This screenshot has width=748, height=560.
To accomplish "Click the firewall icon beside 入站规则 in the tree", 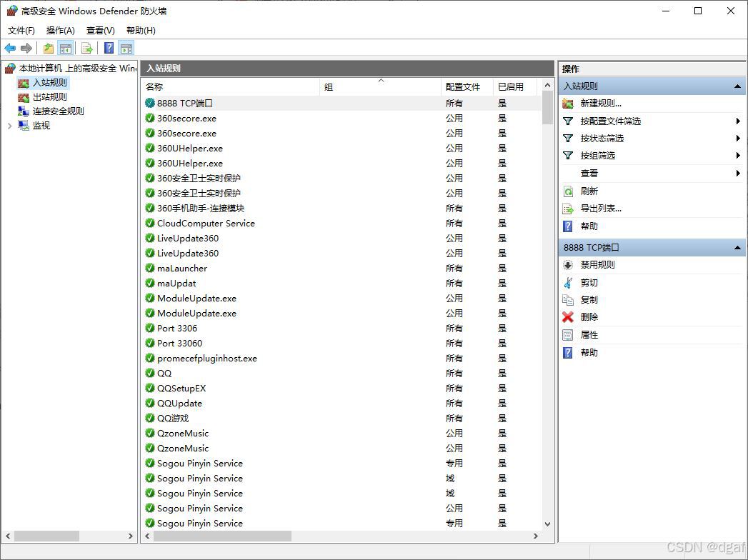I will (24, 83).
